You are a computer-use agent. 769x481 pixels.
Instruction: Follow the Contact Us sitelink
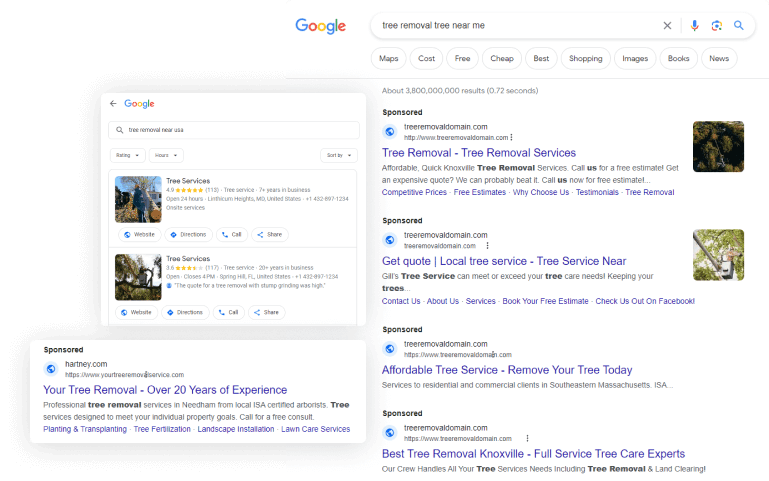(401, 301)
